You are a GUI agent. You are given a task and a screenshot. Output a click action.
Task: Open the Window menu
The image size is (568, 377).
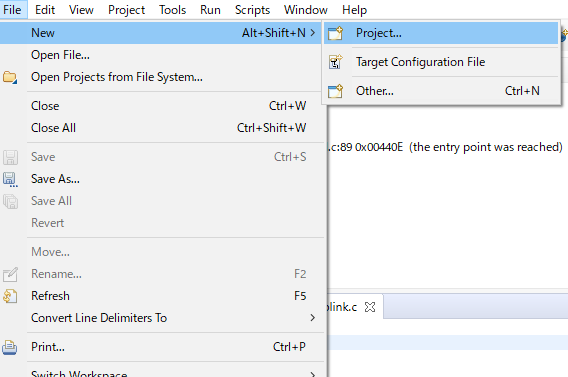click(306, 10)
